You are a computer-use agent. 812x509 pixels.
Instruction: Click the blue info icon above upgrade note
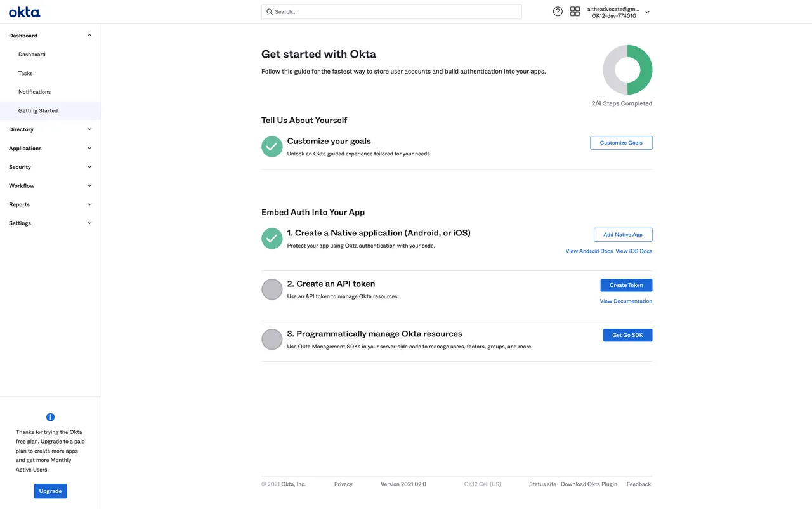pos(50,417)
